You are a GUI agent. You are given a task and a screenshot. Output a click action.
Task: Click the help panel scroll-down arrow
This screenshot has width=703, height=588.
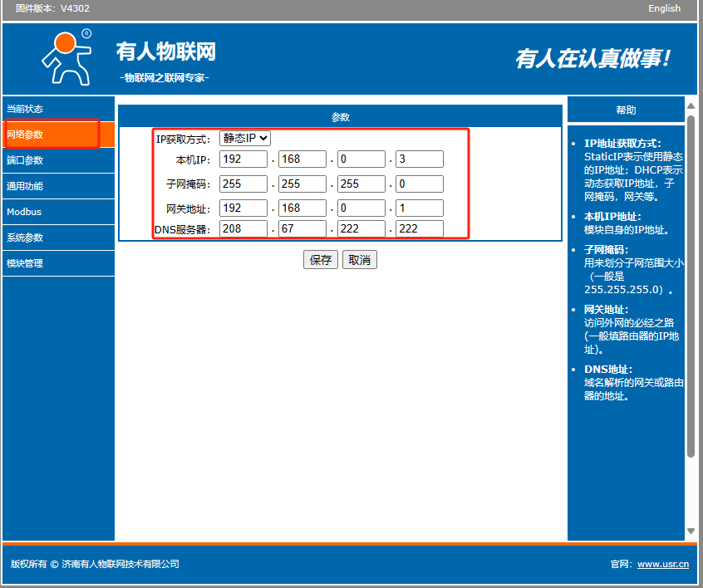[x=691, y=531]
